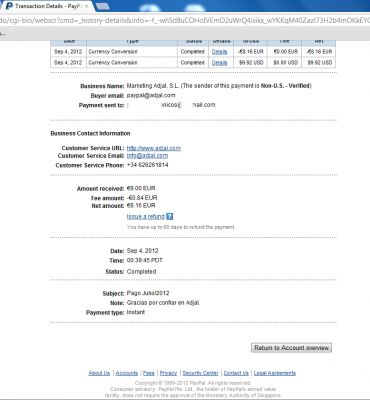
Task: Click the PayPal favicon on the tab
Action: [9, 6]
